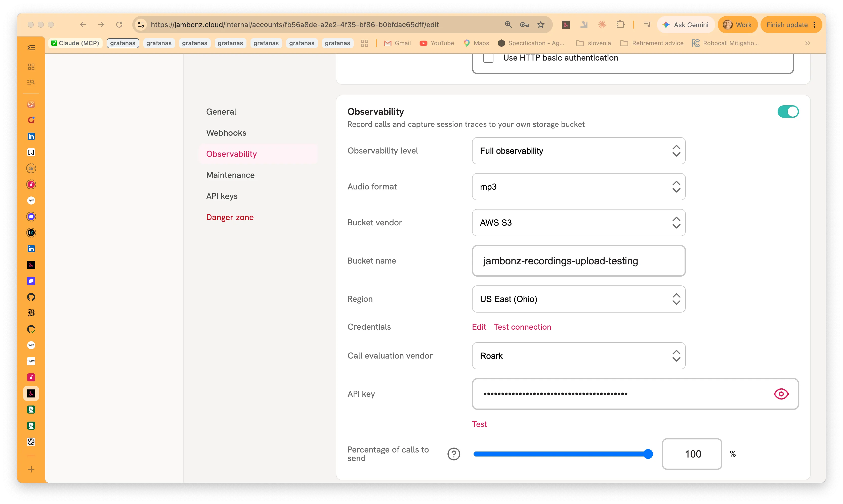Click the percentage value box showing 100
This screenshot has height=504, width=843.
click(692, 454)
